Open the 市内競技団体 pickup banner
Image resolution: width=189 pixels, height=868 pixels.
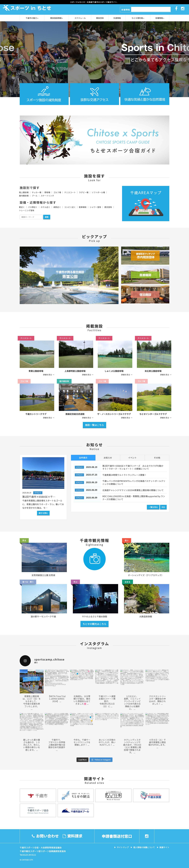(145, 255)
